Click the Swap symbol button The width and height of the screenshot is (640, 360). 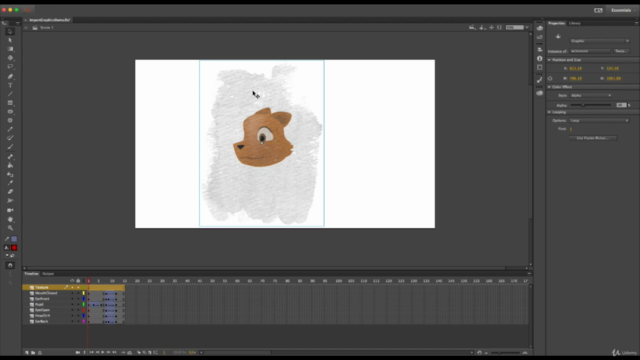(621, 51)
